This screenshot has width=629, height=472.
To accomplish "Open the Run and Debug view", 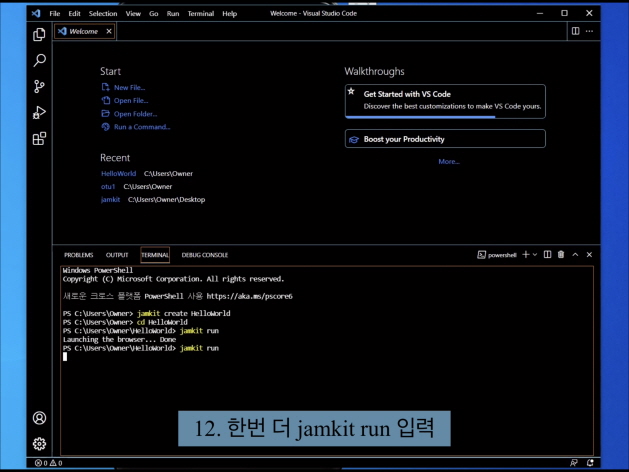I will coord(39,113).
